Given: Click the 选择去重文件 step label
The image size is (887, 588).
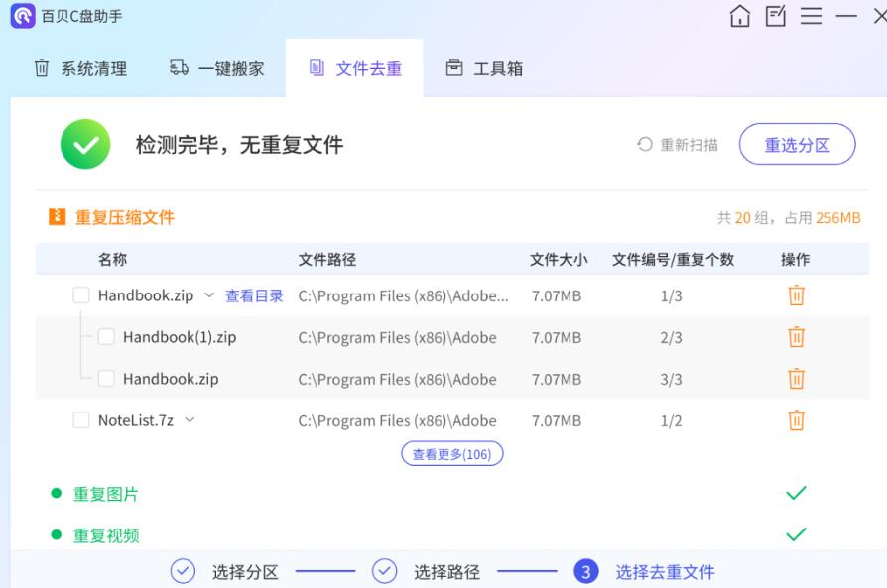Looking at the screenshot, I should [665, 572].
